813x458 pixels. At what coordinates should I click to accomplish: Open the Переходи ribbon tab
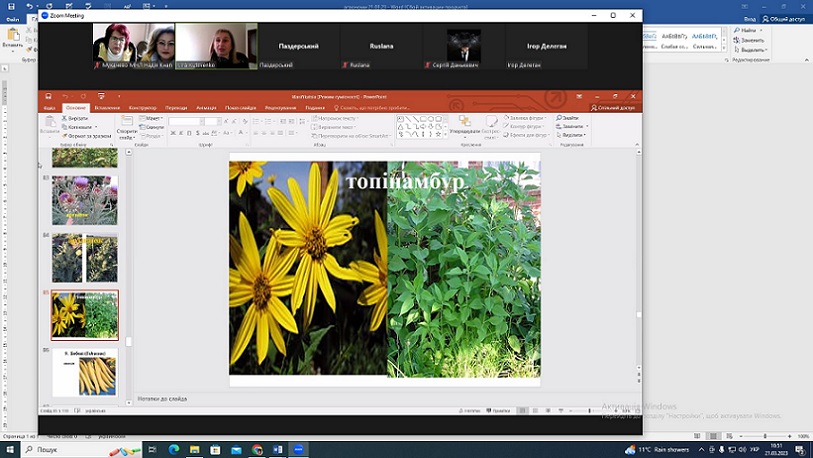pyautogui.click(x=176, y=108)
